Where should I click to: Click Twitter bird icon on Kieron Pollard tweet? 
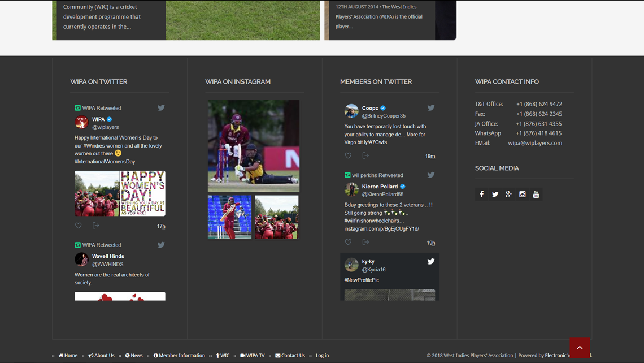pos(431,175)
